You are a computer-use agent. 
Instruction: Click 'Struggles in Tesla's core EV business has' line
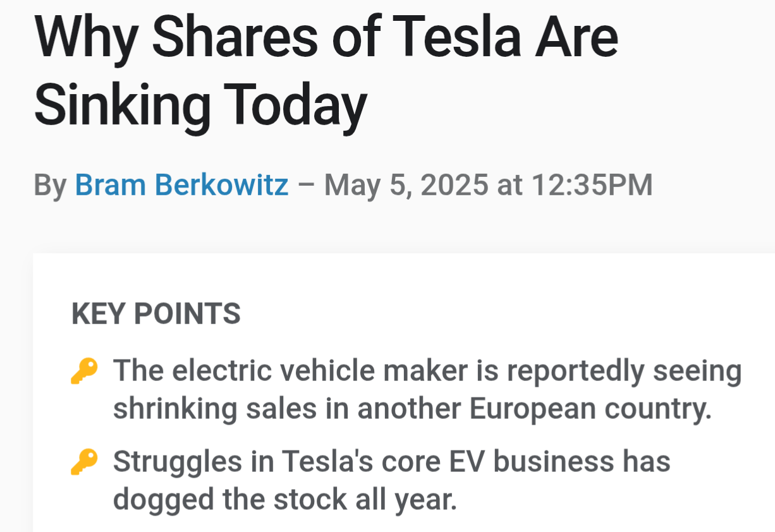pos(392,462)
